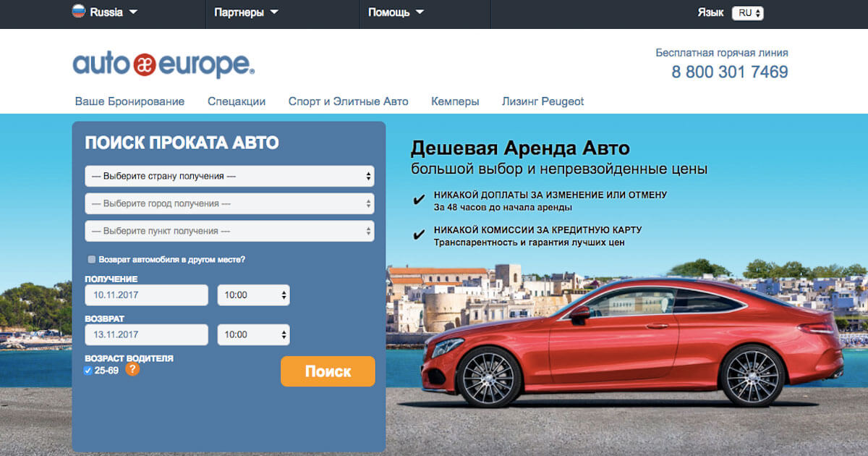Open the 'Спецакции' page
868x456 pixels.
pyautogui.click(x=237, y=101)
